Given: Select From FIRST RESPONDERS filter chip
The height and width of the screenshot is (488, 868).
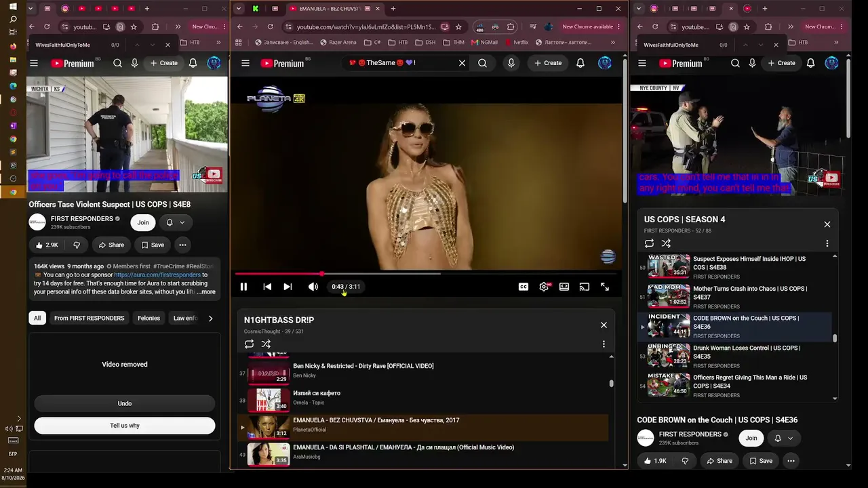Looking at the screenshot, I should coord(89,318).
